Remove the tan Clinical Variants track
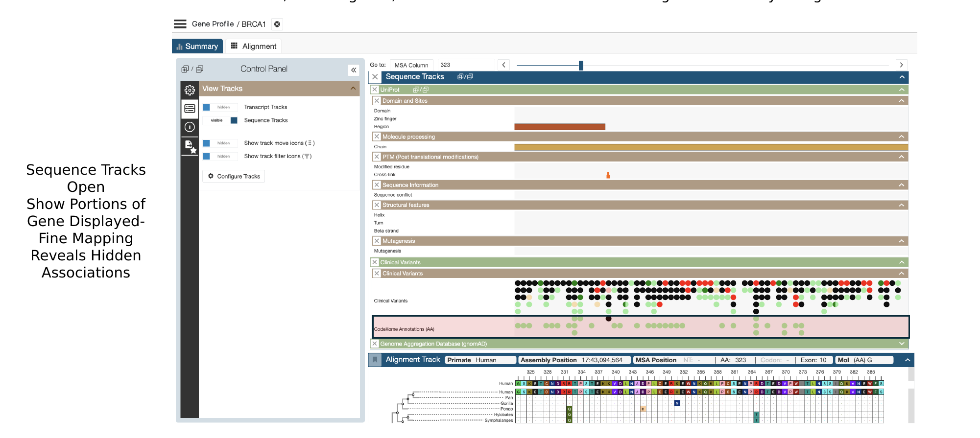Screen dimensions: 980x438 [x=377, y=274]
